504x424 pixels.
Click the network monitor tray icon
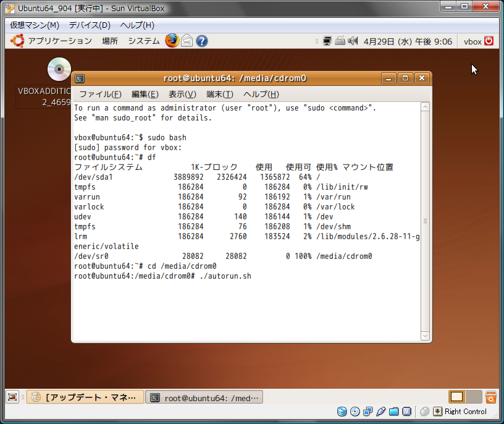pyautogui.click(x=327, y=41)
